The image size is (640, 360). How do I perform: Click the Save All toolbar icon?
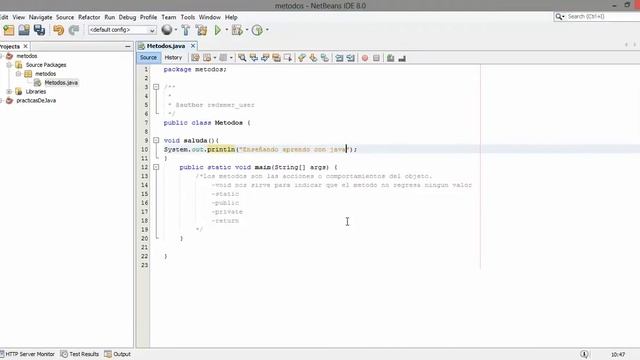(x=39, y=30)
